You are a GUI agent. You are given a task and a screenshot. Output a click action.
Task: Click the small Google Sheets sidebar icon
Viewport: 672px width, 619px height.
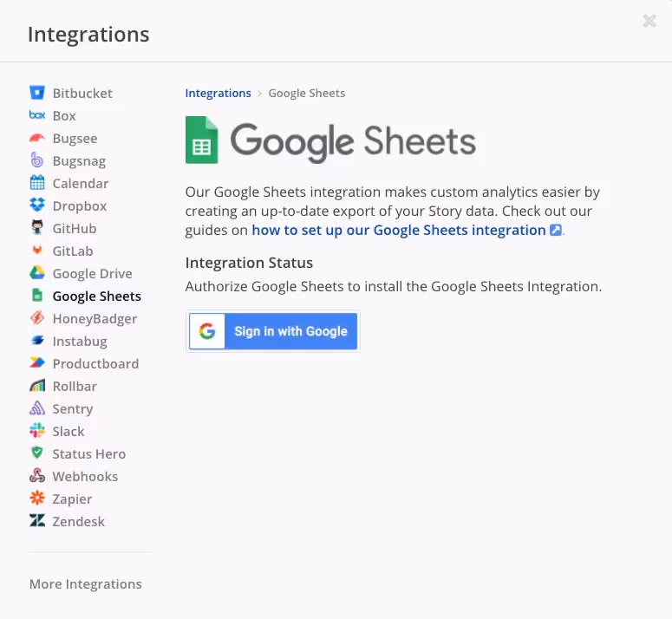coord(37,295)
